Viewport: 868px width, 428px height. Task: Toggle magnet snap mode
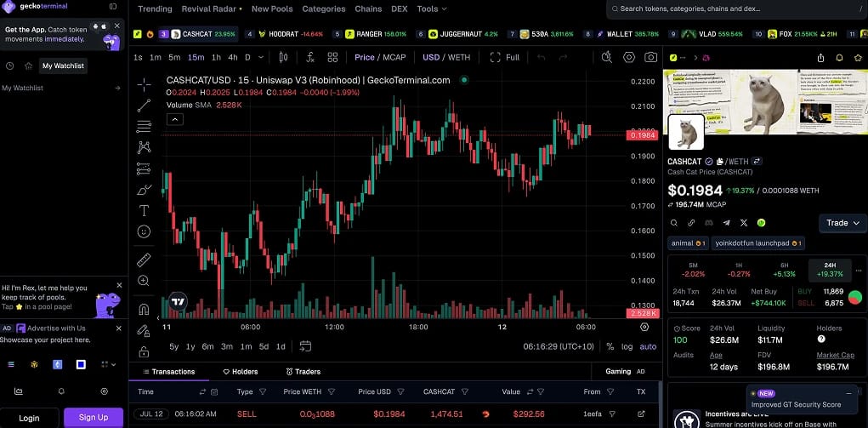(144, 310)
